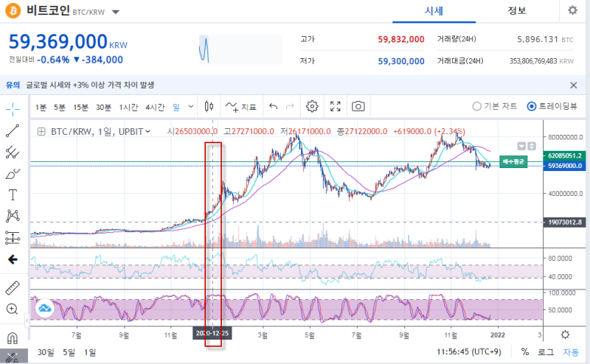The height and width of the screenshot is (364, 590).
Task: Collapse the drawing toolbar side handle
Action: pyautogui.click(x=27, y=321)
